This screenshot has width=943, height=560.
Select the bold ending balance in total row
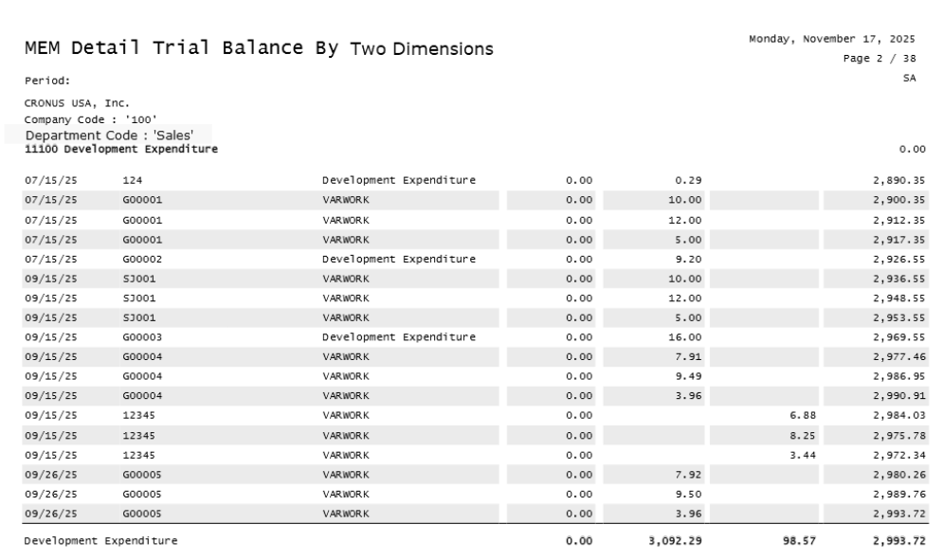pyautogui.click(x=899, y=541)
